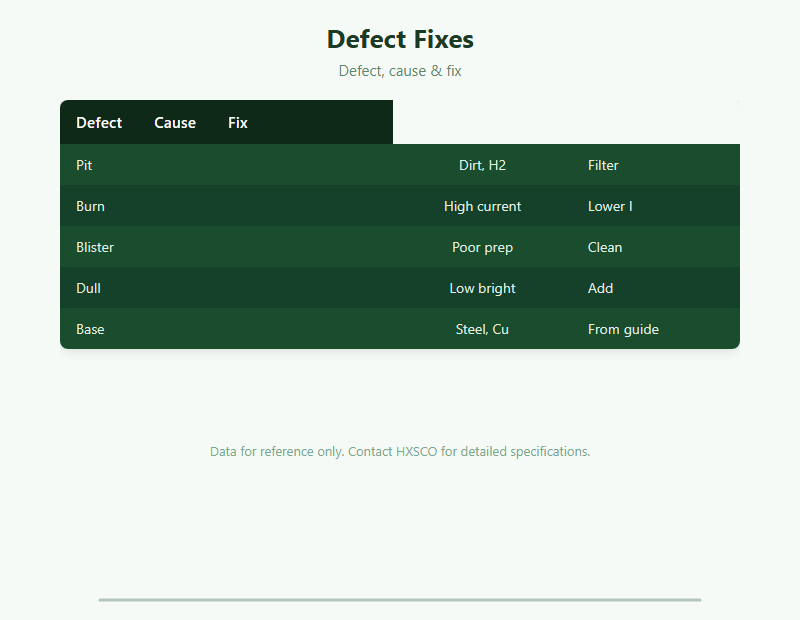Click the 'Steel, Cu' cell
The image size is (800, 620).
[x=482, y=329]
